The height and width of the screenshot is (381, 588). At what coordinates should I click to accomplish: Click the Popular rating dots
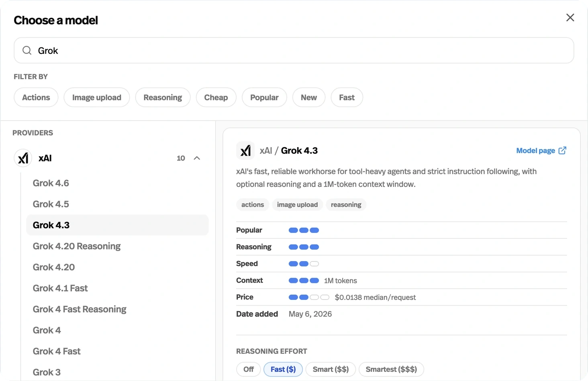tap(304, 230)
